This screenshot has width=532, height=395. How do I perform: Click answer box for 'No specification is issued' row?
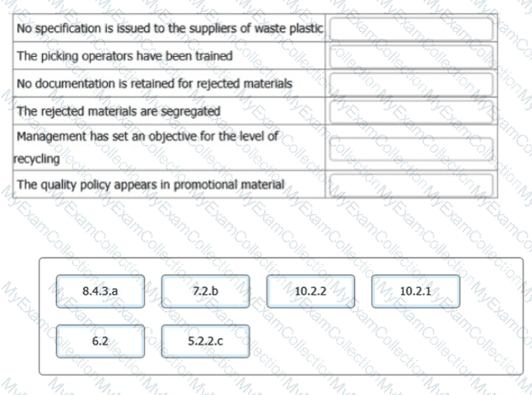coord(411,29)
